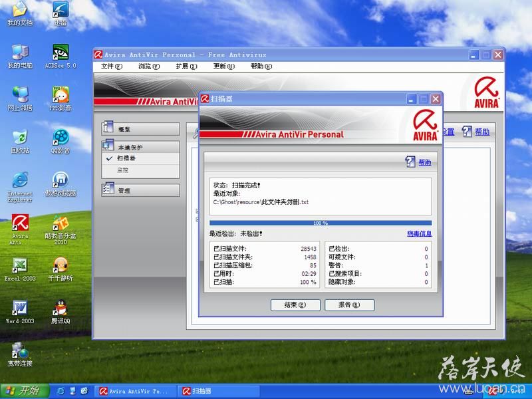The width and height of the screenshot is (532, 399).
Task: Click the 最近检出: 未检出! text
Action: click(235, 233)
